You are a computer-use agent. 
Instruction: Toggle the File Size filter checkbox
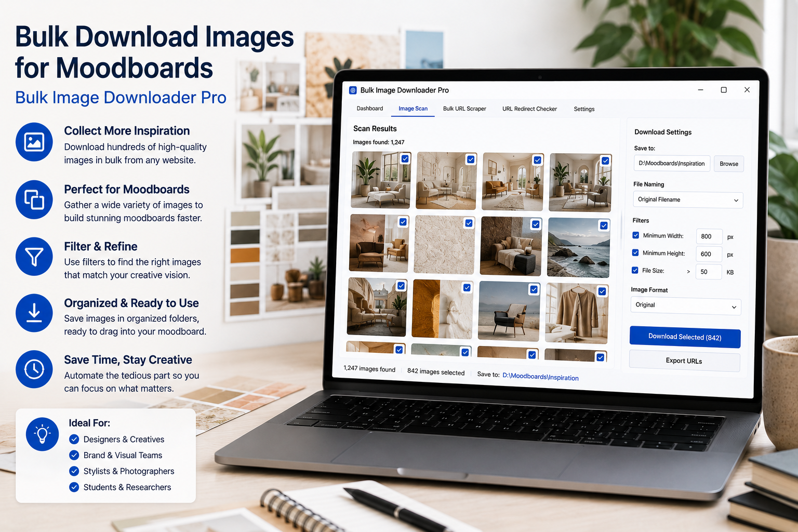pos(635,270)
